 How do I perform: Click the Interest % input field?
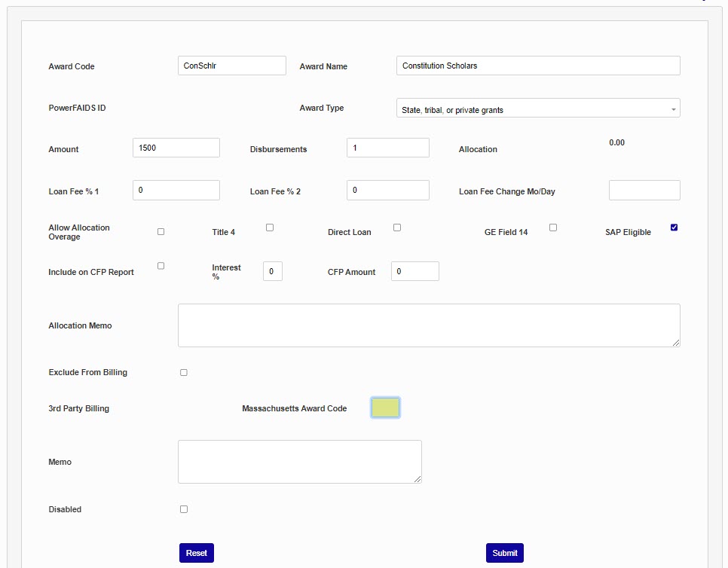[x=272, y=271]
